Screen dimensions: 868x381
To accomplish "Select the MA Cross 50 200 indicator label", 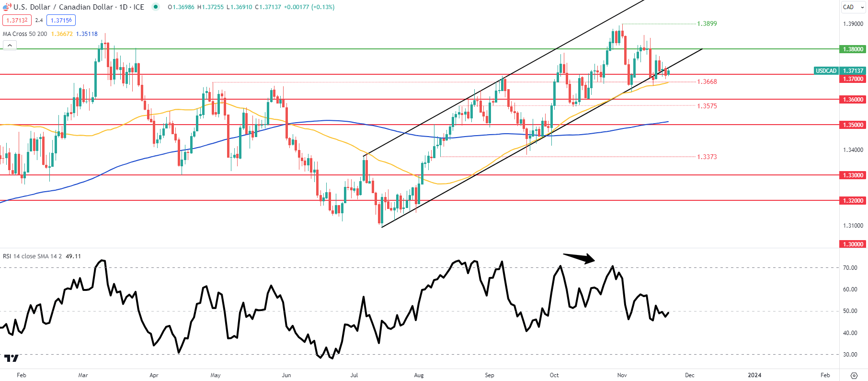I will [x=25, y=34].
